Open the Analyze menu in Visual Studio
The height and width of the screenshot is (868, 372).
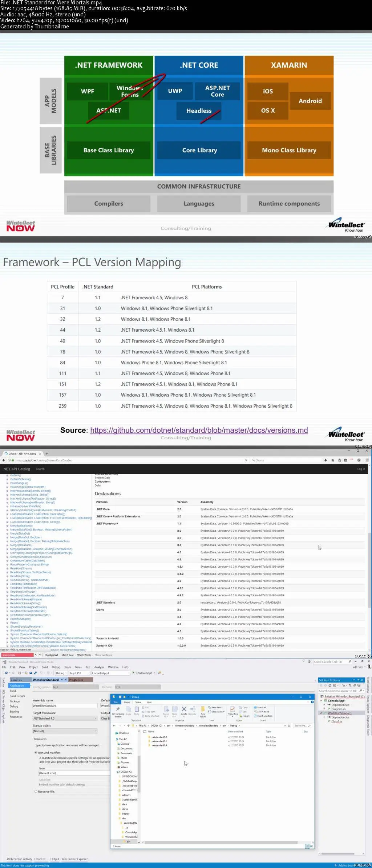tap(99, 667)
